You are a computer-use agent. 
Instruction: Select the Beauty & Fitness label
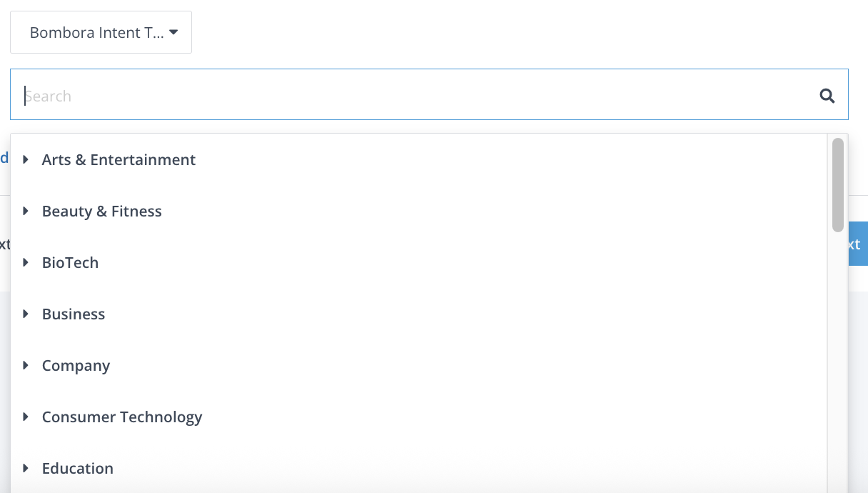coord(102,211)
